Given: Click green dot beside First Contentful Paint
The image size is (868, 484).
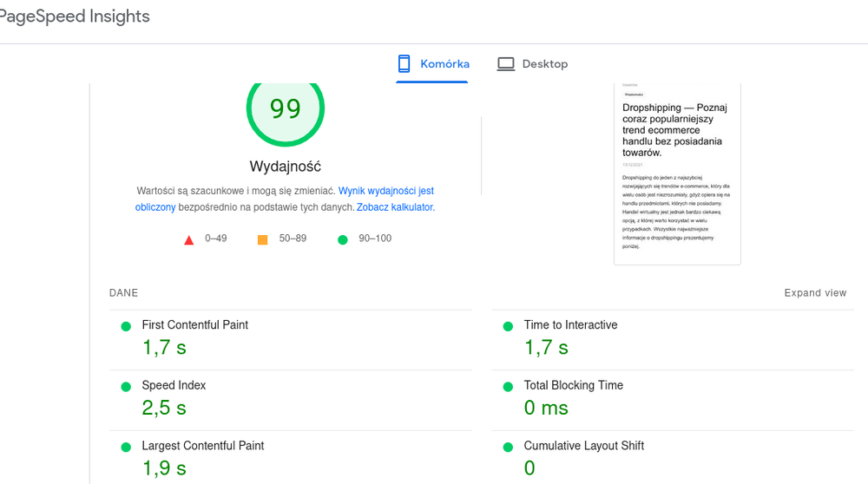Looking at the screenshot, I should click(126, 326).
